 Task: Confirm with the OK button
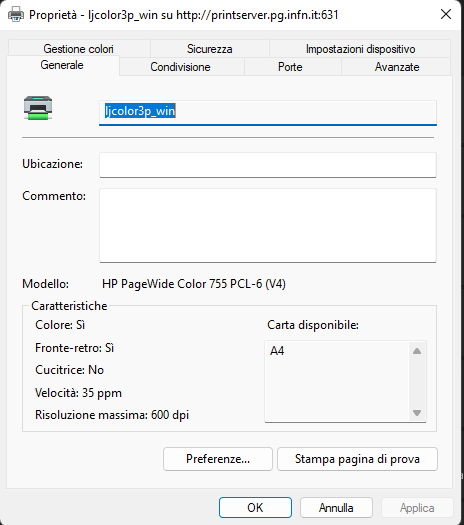pos(255,508)
